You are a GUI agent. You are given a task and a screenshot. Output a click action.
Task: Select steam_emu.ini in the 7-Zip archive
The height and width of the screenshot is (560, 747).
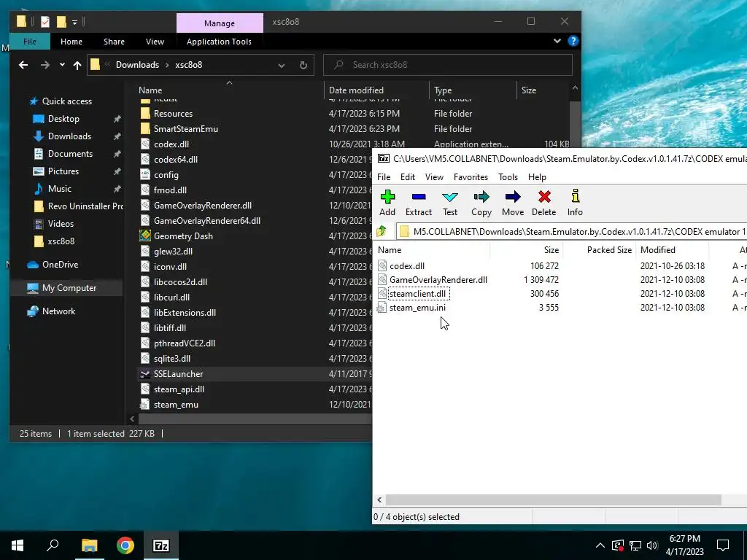[417, 308]
